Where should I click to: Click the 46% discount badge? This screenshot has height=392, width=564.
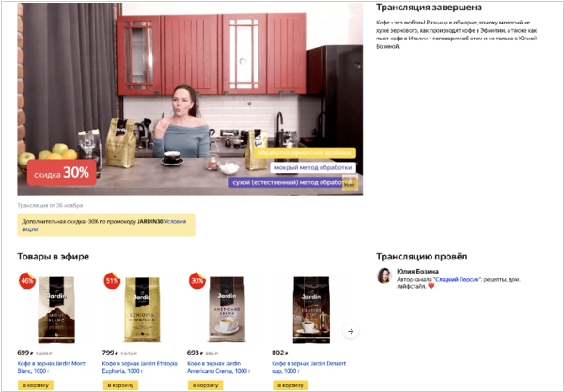[x=27, y=280]
